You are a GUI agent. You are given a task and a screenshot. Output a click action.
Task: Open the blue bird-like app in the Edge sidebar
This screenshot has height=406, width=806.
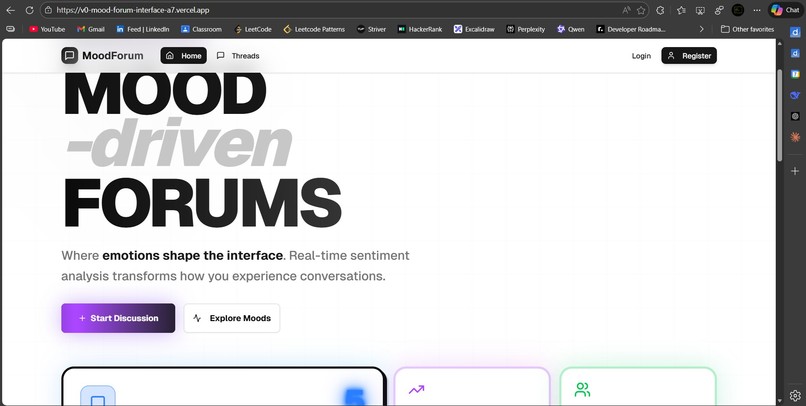(x=795, y=95)
